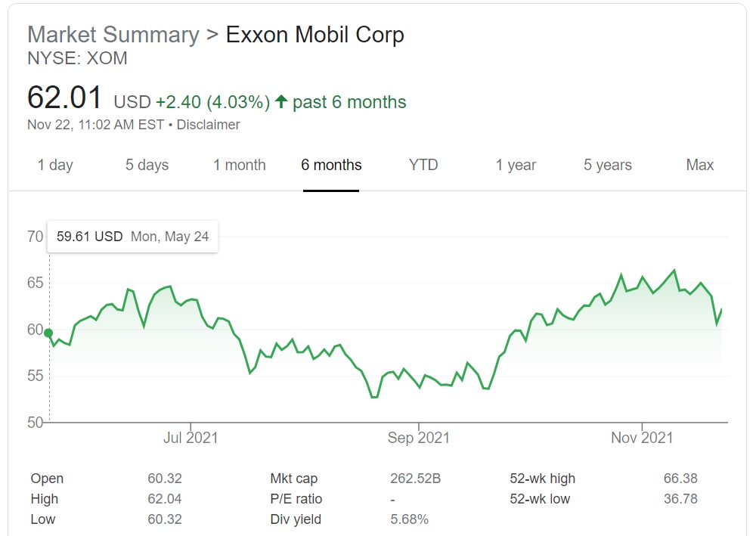The width and height of the screenshot is (756, 536).
Task: Click the Exxon Mobil Corp title
Action: pos(315,35)
